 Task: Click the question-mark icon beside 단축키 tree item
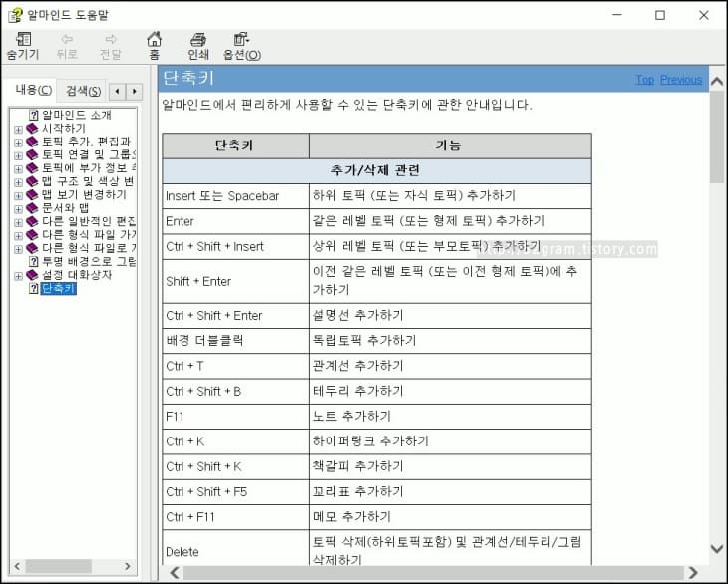click(34, 289)
